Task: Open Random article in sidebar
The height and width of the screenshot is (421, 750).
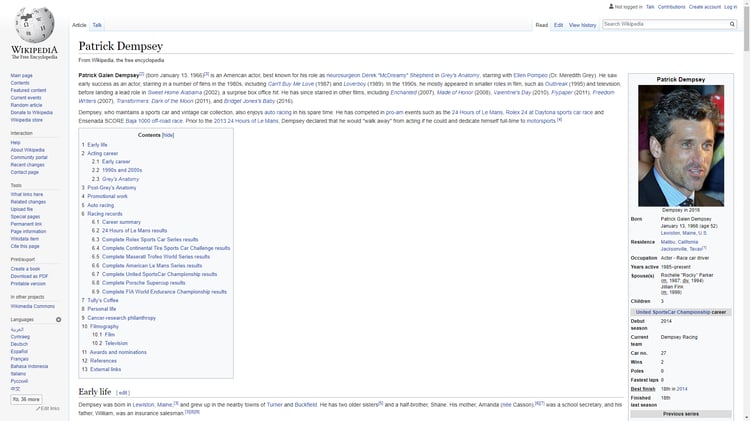Action: (x=26, y=105)
